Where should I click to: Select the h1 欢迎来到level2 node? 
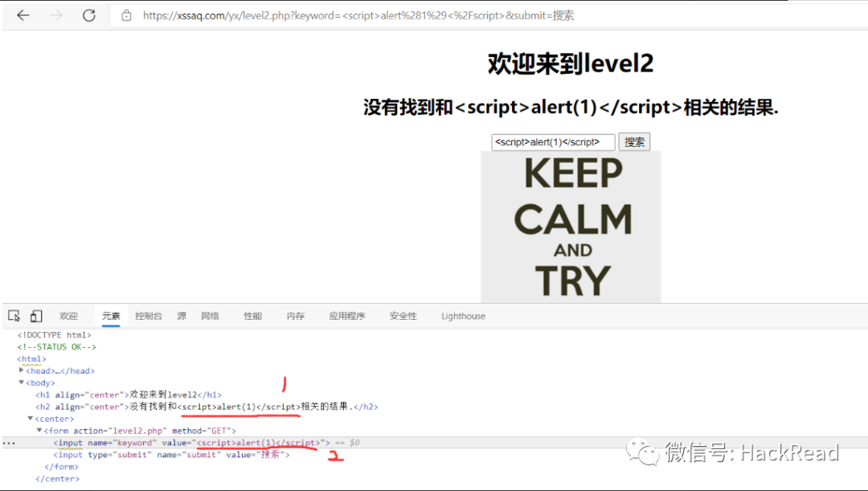click(129, 395)
